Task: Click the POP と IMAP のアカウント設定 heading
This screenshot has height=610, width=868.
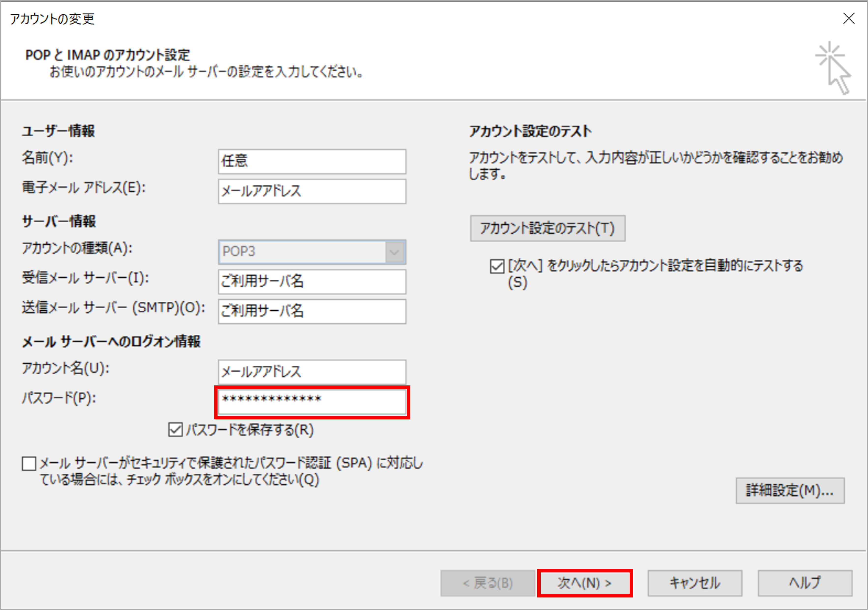Action: [108, 55]
